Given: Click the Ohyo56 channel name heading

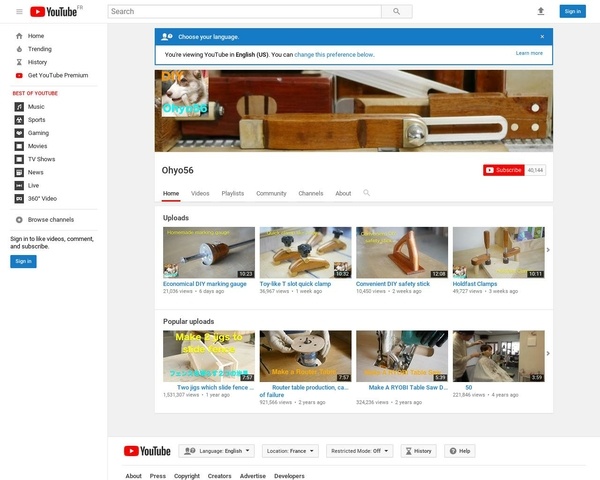Looking at the screenshot, I should (x=178, y=170).
